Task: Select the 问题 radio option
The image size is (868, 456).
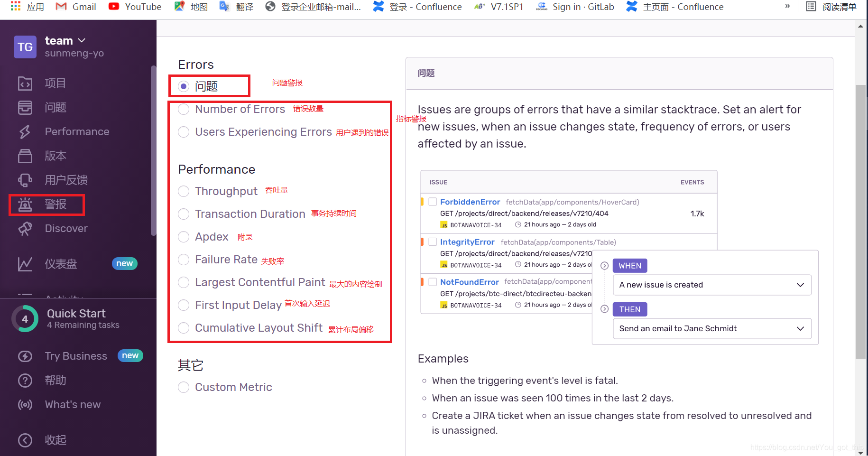Action: [184, 86]
